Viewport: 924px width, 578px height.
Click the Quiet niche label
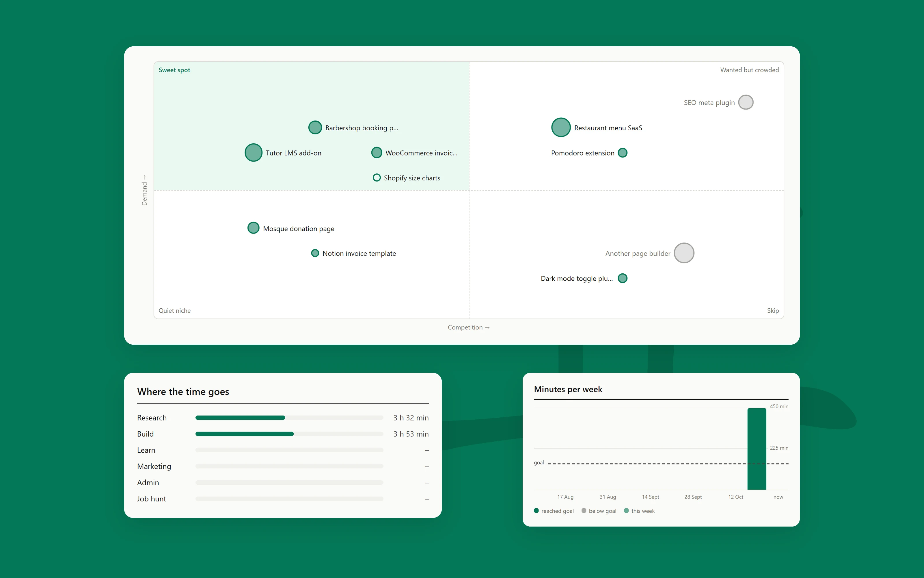(174, 310)
